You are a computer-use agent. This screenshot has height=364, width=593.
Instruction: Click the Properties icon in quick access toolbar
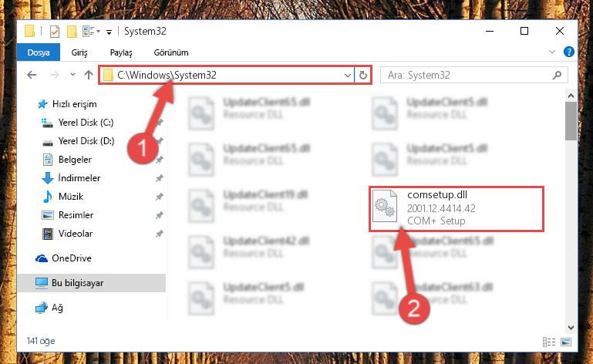(55, 32)
